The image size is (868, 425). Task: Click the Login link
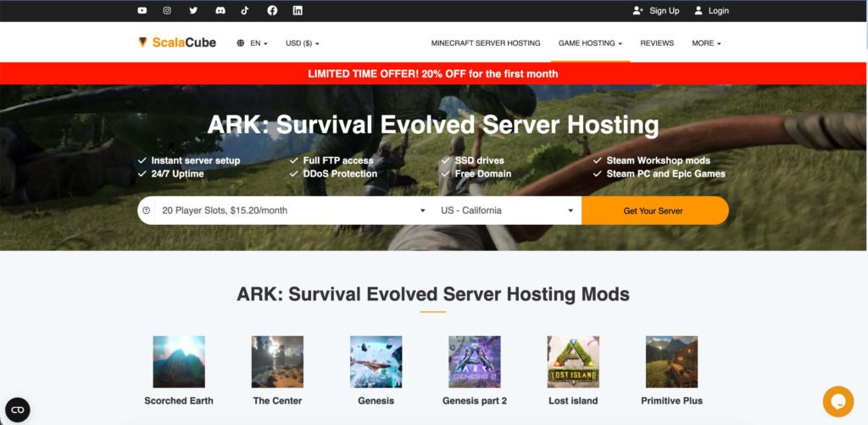tap(712, 10)
